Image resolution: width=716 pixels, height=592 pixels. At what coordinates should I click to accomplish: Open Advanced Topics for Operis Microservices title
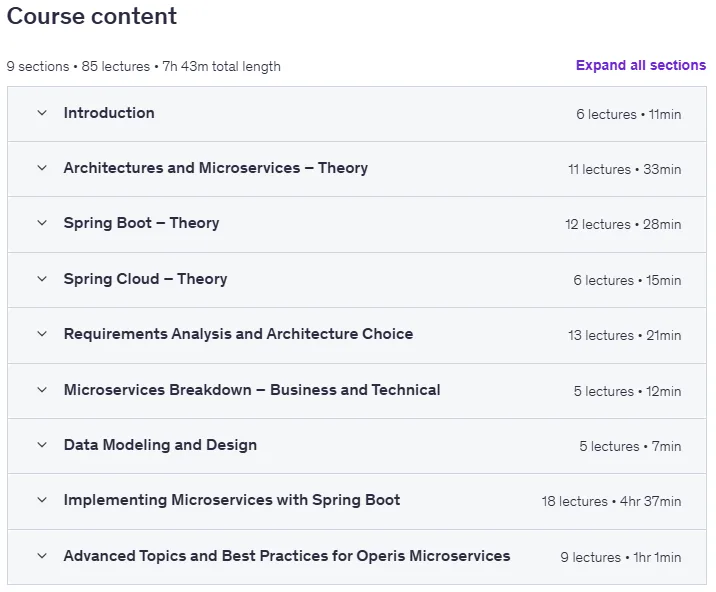(287, 556)
